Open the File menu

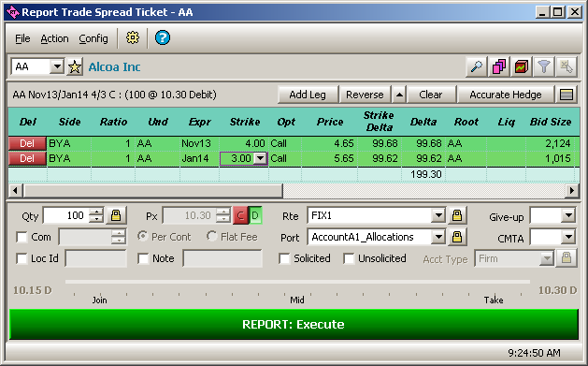click(22, 38)
